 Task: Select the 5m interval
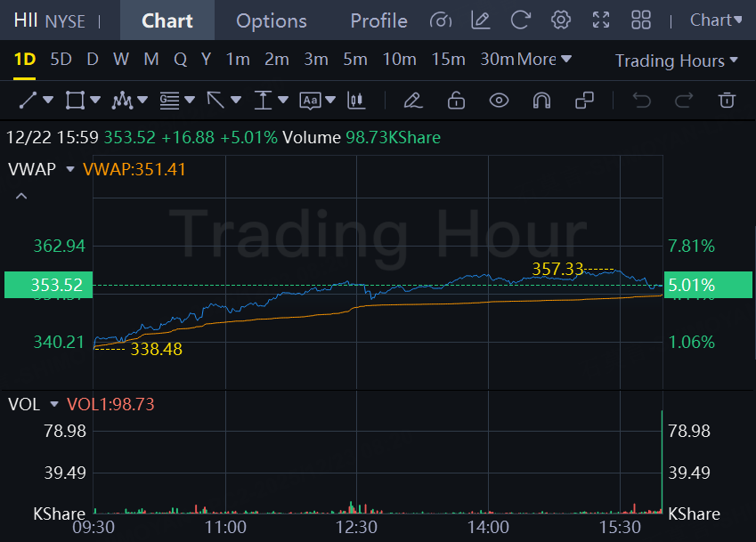(x=355, y=60)
